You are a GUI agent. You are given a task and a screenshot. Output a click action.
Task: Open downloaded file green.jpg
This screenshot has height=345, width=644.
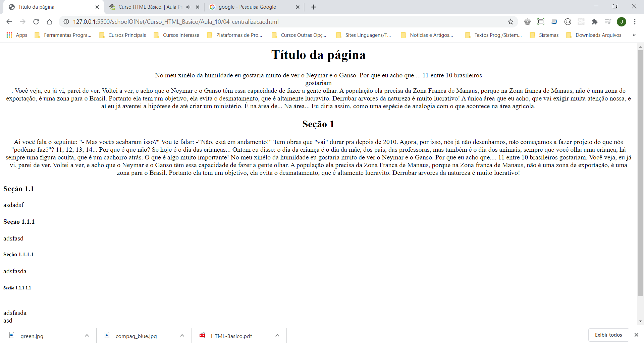32,336
